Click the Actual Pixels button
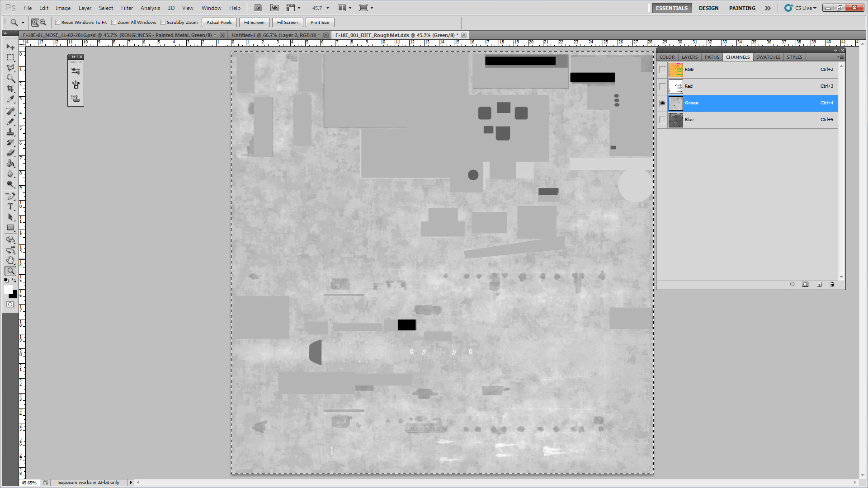868x488 pixels. point(219,22)
